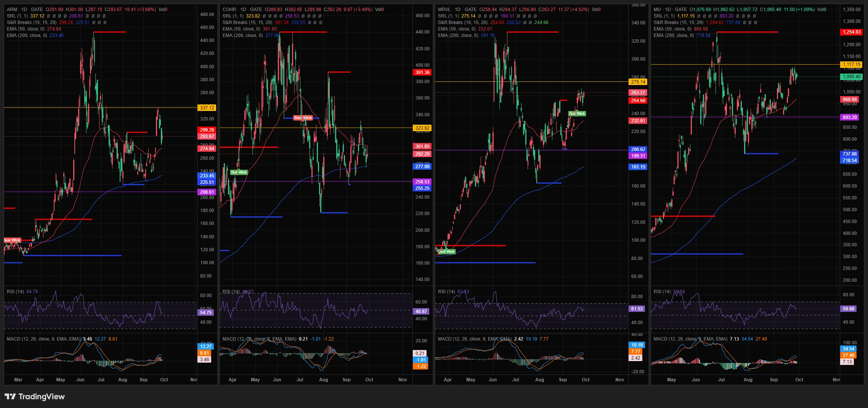Click the Sep label on MRVL time axis
This screenshot has width=868, height=408.
click(x=563, y=380)
